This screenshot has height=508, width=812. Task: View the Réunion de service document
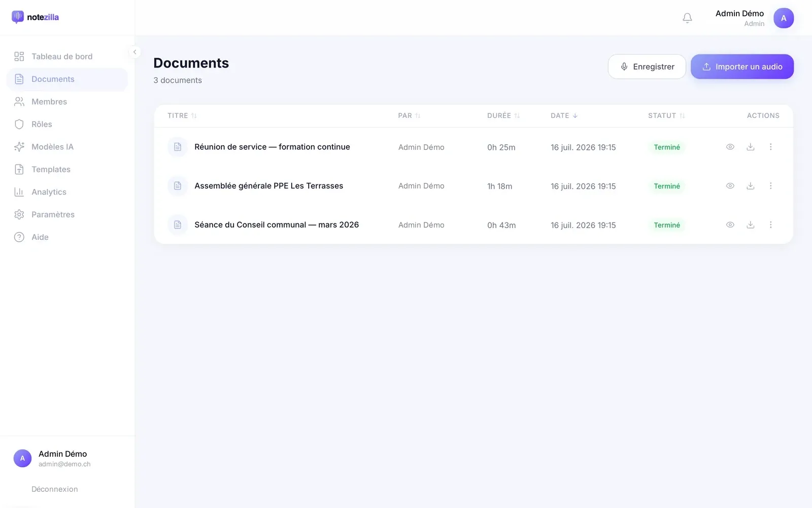coord(730,147)
